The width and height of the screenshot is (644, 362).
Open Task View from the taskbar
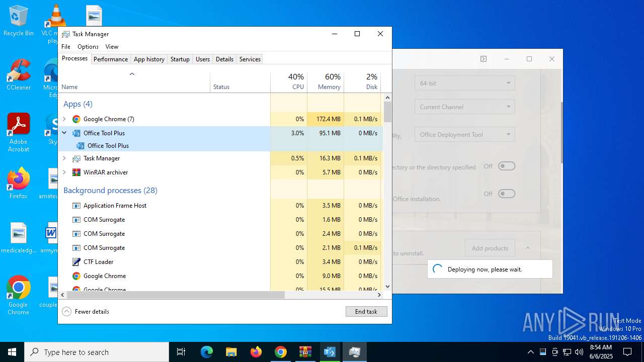[181, 352]
